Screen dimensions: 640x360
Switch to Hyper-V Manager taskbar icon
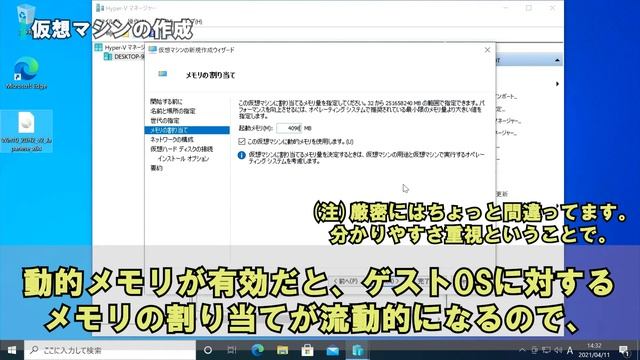358,350
